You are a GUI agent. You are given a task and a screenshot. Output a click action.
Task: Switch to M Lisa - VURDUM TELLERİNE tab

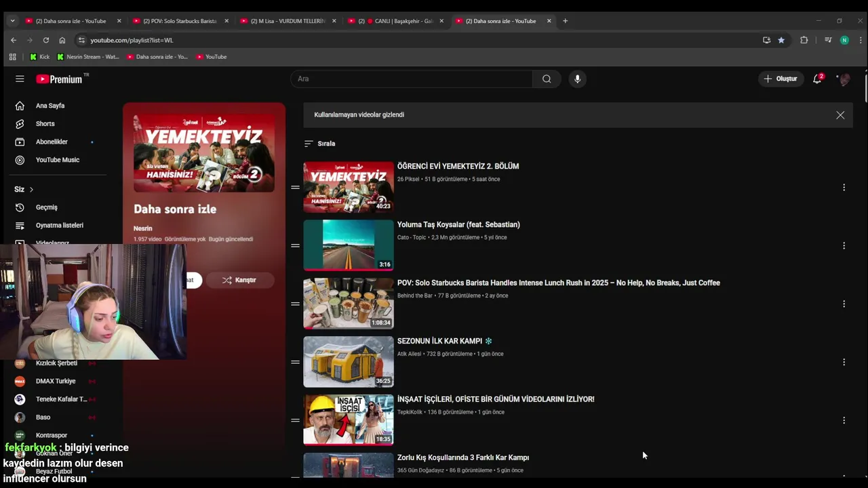[x=287, y=21]
